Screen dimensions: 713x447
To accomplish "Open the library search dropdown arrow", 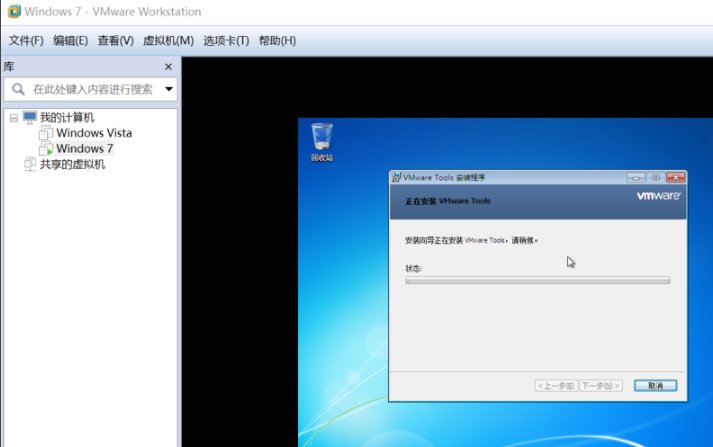I will 169,89.
